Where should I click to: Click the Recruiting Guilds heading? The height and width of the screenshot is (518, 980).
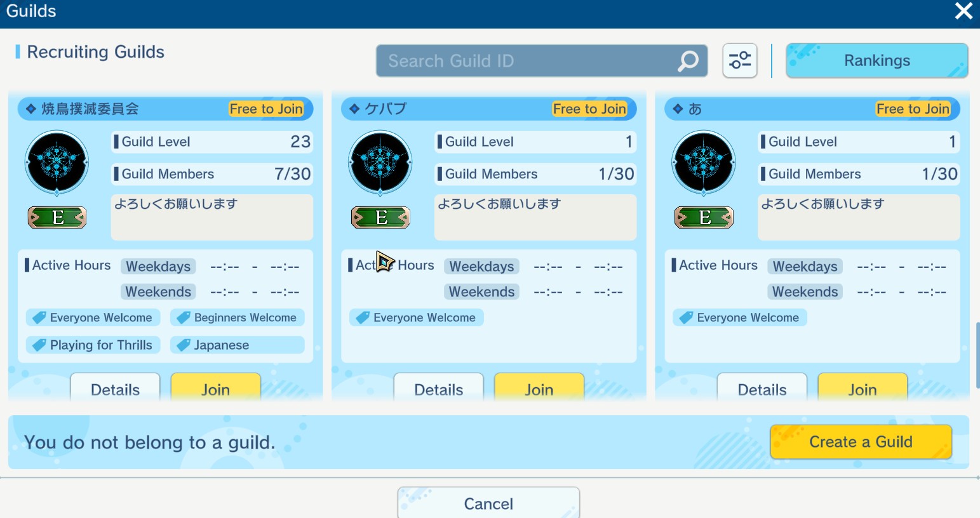click(x=95, y=52)
